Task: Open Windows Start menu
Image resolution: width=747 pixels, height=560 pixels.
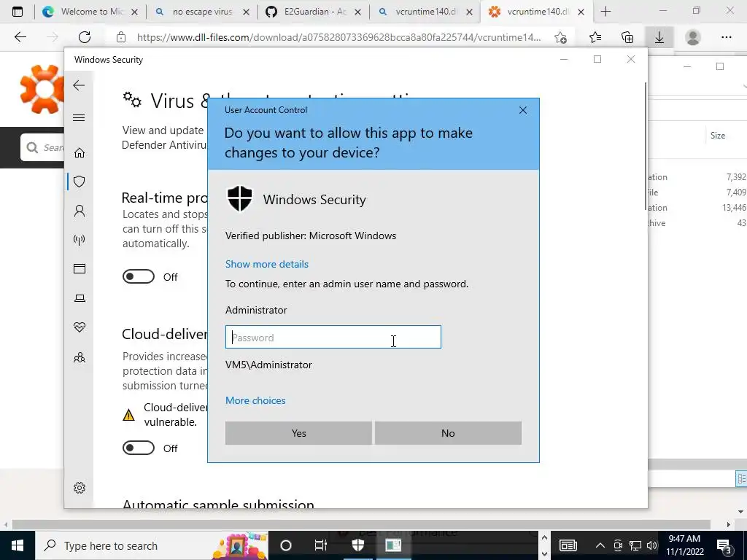Action: coord(18,545)
